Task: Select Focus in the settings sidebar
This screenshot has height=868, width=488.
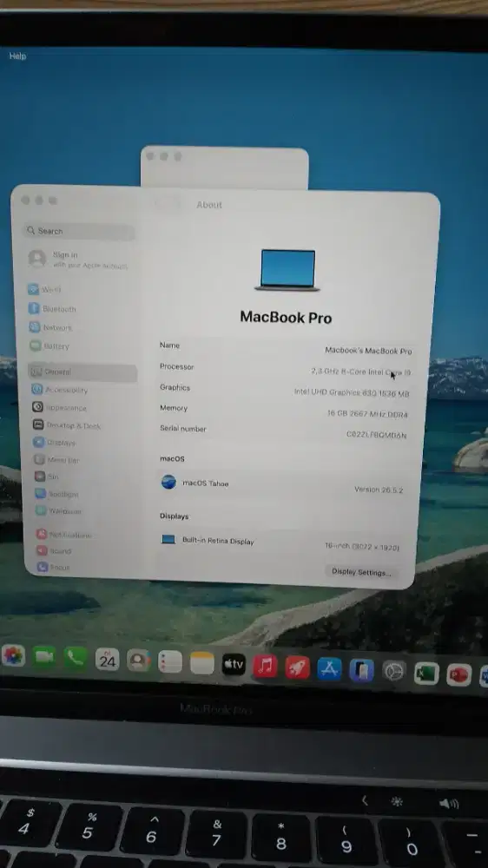Action: pos(54,568)
